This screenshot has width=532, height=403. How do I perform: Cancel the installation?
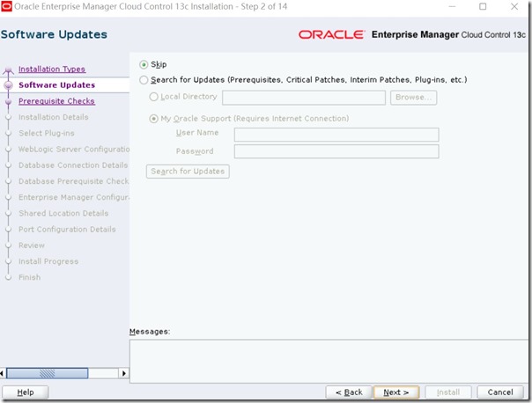[500, 392]
